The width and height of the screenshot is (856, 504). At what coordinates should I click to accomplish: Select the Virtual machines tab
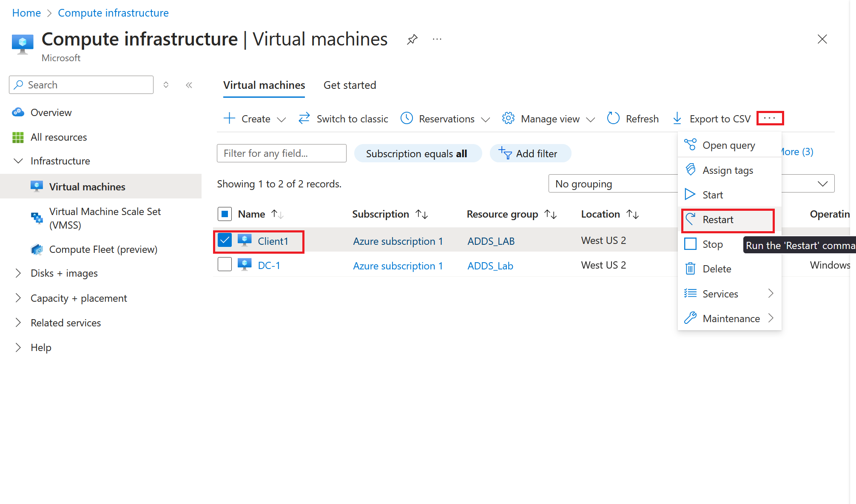264,85
